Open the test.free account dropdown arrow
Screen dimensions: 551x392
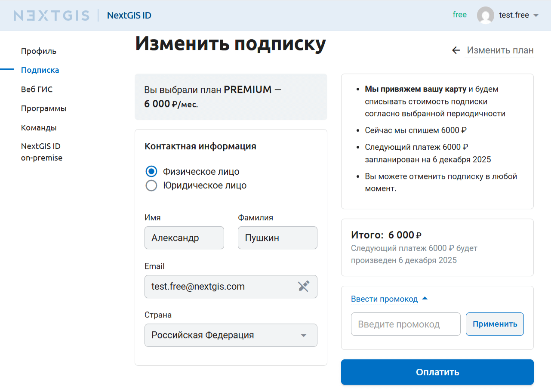536,15
